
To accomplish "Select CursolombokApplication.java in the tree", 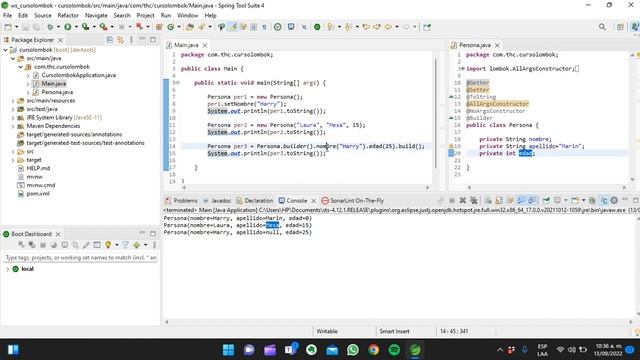I will pos(78,75).
